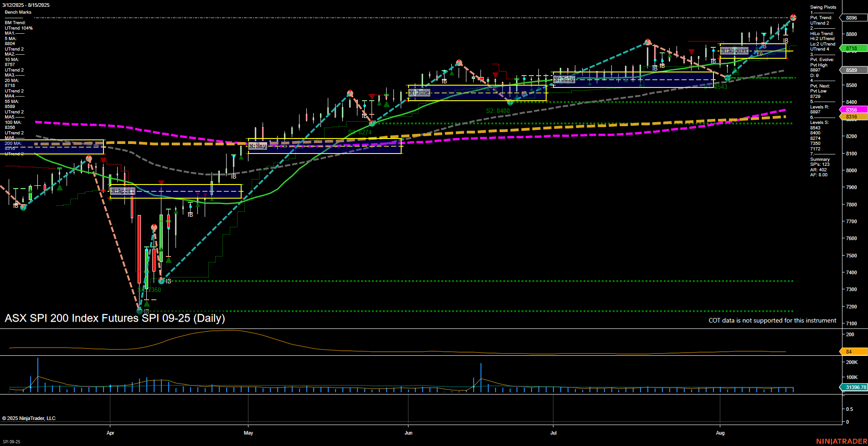Click the COT data not supported message
This screenshot has width=868, height=446.
772,321
